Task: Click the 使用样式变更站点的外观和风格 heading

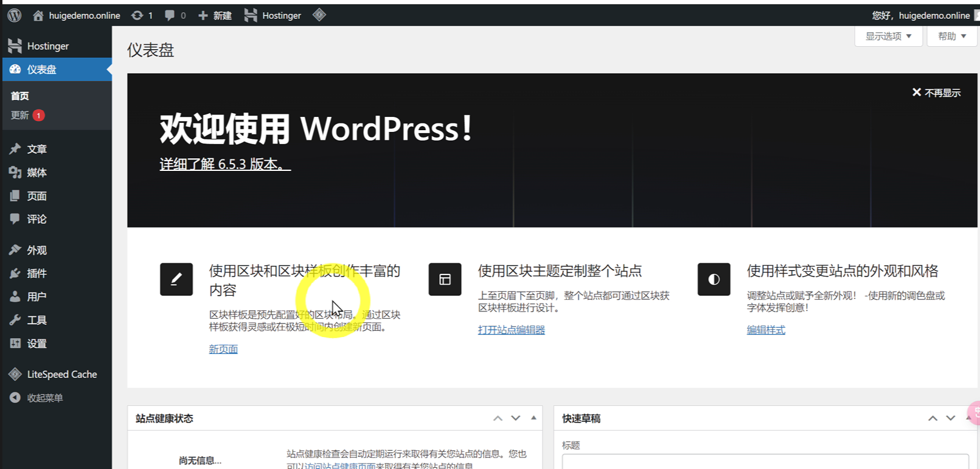Action: point(843,271)
